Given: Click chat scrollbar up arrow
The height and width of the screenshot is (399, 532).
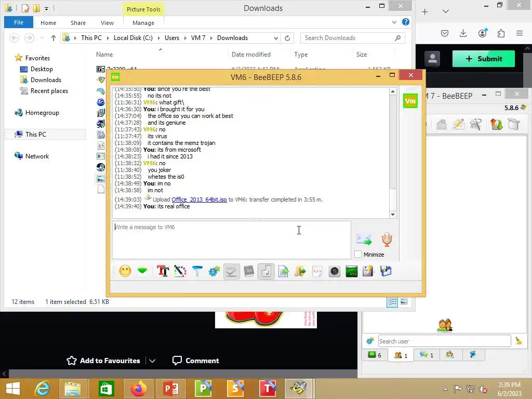Looking at the screenshot, I should pos(393,91).
